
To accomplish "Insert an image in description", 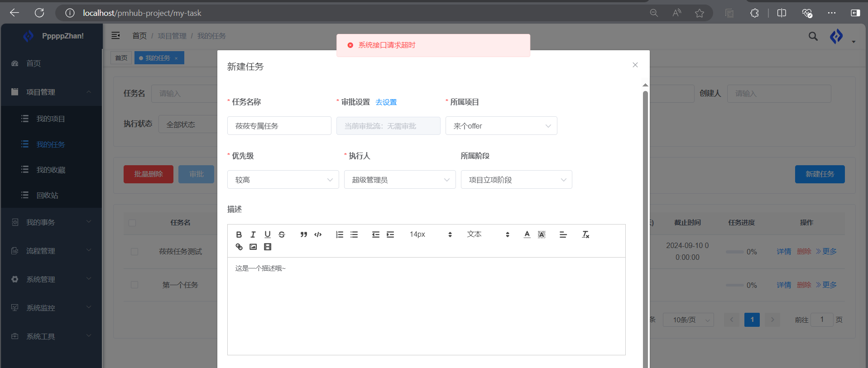I will pos(253,247).
